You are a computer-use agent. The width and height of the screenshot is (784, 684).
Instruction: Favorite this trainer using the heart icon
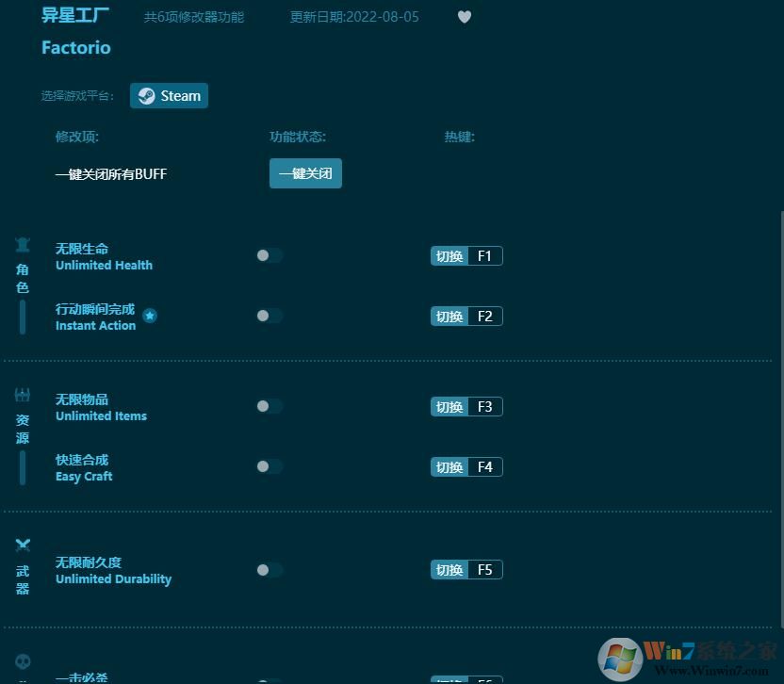pos(465,17)
